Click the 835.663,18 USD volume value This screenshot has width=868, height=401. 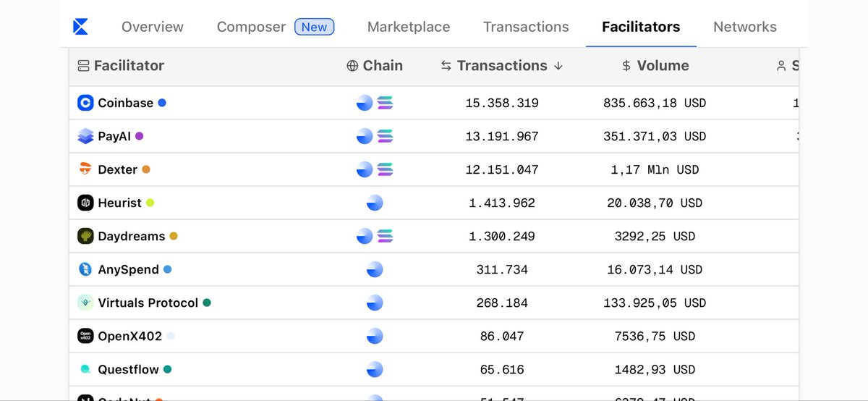point(655,103)
